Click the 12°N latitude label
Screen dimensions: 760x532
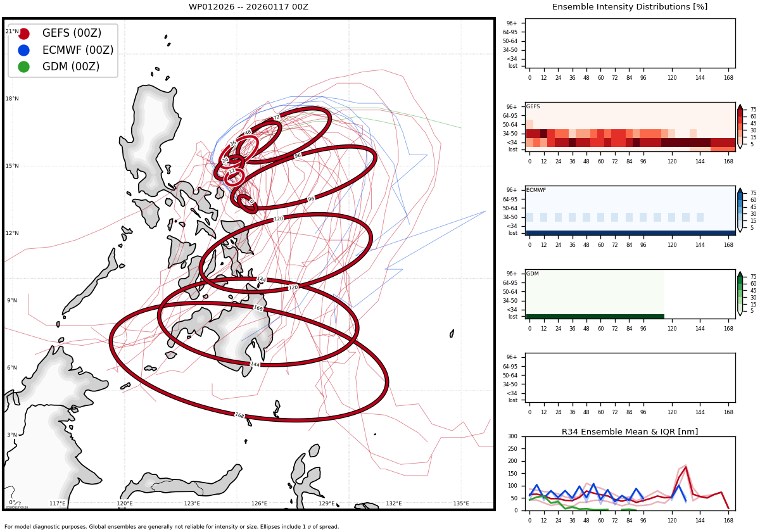click(x=12, y=233)
